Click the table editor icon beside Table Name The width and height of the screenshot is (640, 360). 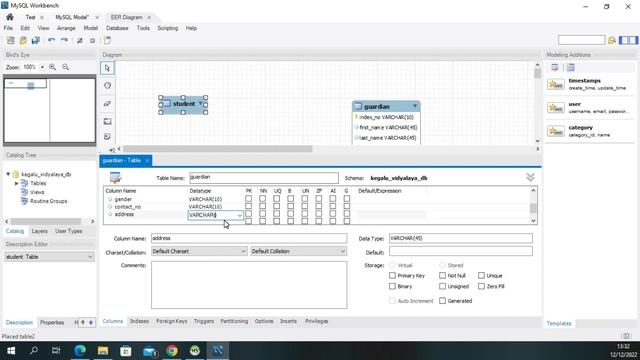pyautogui.click(x=116, y=178)
